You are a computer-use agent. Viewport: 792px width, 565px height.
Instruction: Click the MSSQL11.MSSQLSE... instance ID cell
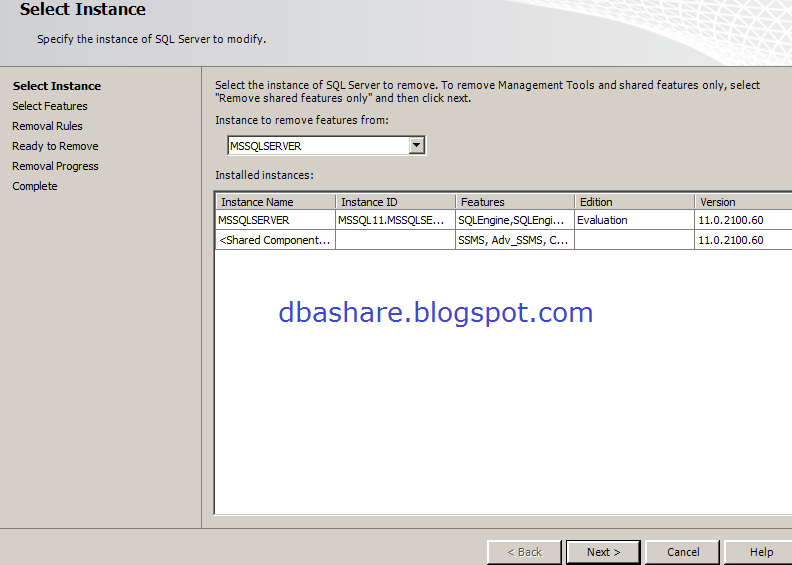[395, 220]
